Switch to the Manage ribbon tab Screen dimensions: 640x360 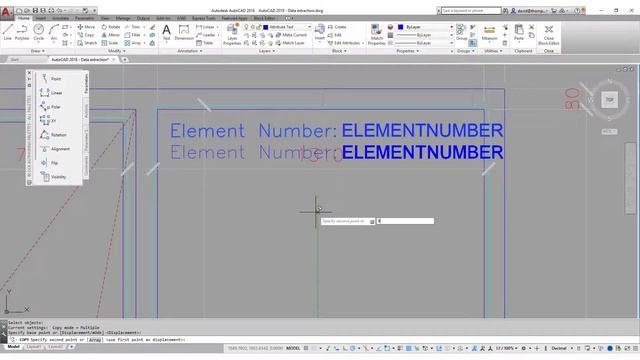tap(123, 18)
